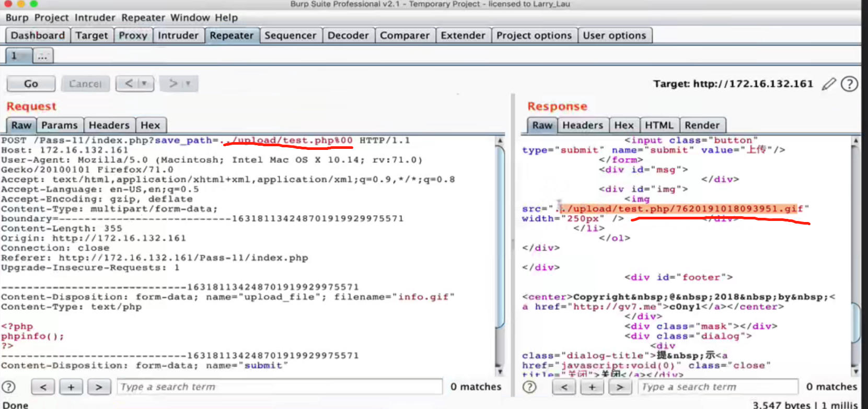This screenshot has width=868, height=409.
Task: Select the request Raw view tab
Action: 21,125
